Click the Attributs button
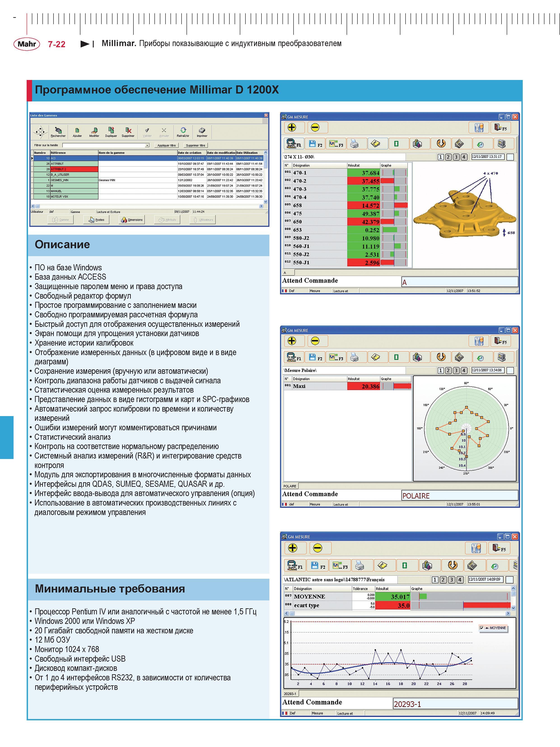 (x=167, y=220)
